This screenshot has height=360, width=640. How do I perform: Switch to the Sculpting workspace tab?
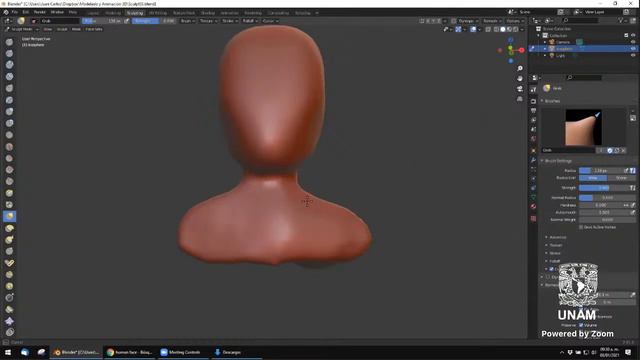click(135, 13)
